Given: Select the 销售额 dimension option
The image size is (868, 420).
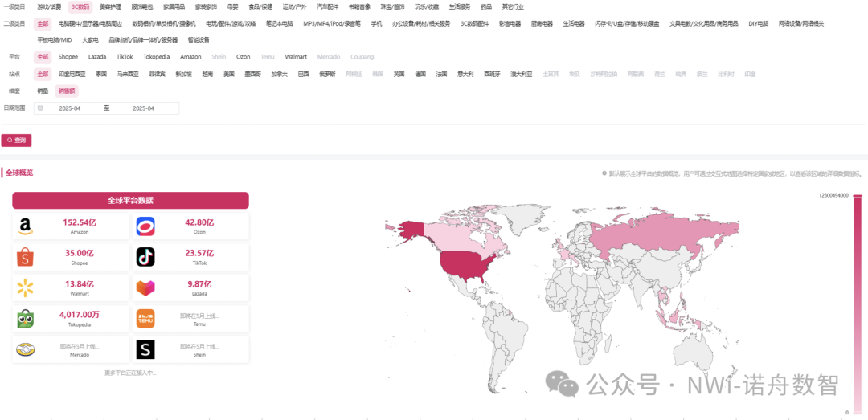Looking at the screenshot, I should pos(67,91).
